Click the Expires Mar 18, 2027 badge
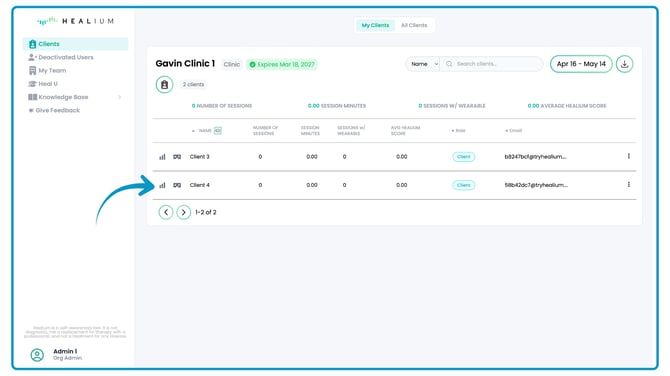Screen dimensions: 670x376 282,65
